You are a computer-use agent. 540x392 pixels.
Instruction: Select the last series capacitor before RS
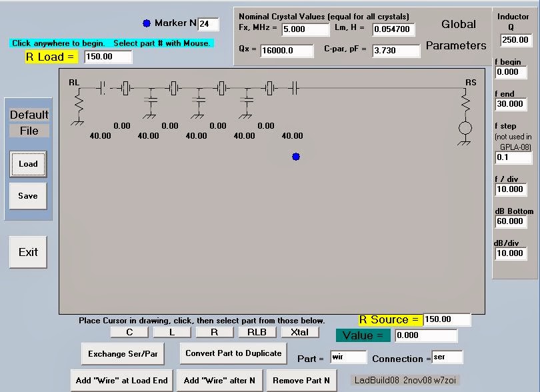[x=294, y=87]
